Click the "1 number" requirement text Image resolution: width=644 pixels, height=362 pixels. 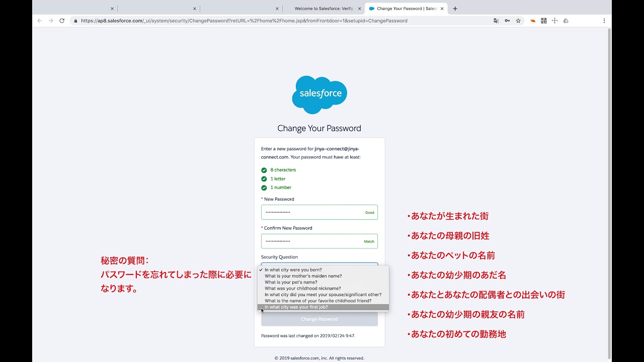[281, 188]
